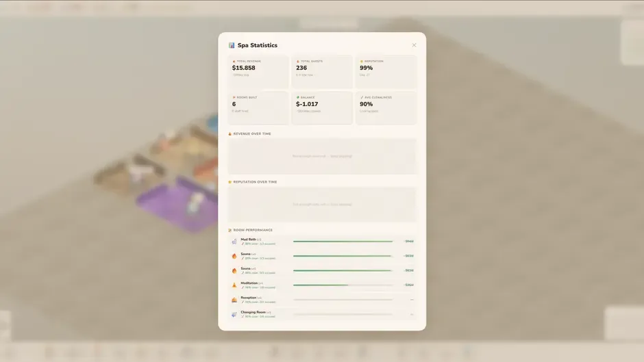Screen dimensions: 644x362
Task: Click the Room Performance heading
Action: click(253, 230)
